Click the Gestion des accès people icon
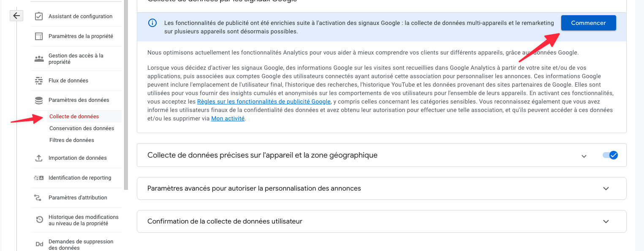The height and width of the screenshot is (251, 644). tap(39, 59)
